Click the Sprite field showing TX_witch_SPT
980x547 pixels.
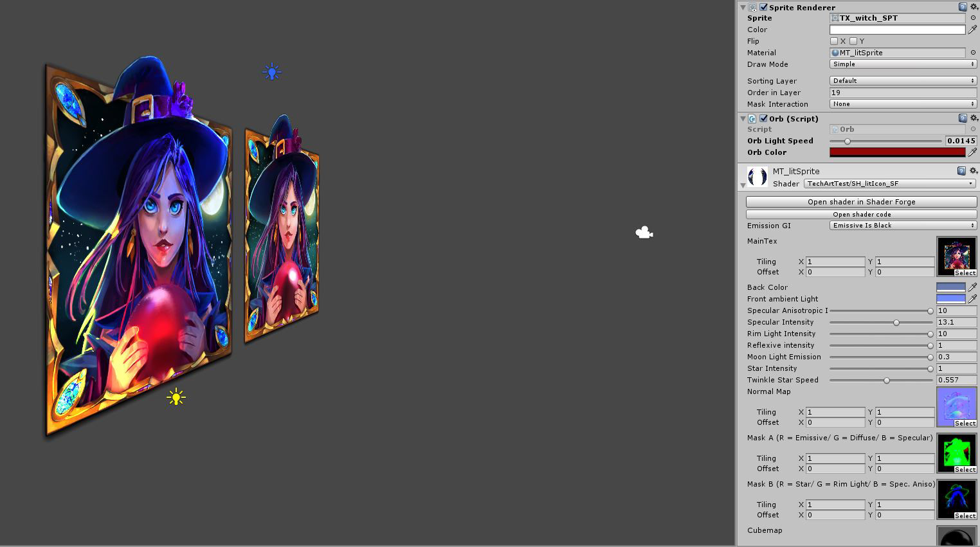click(898, 18)
